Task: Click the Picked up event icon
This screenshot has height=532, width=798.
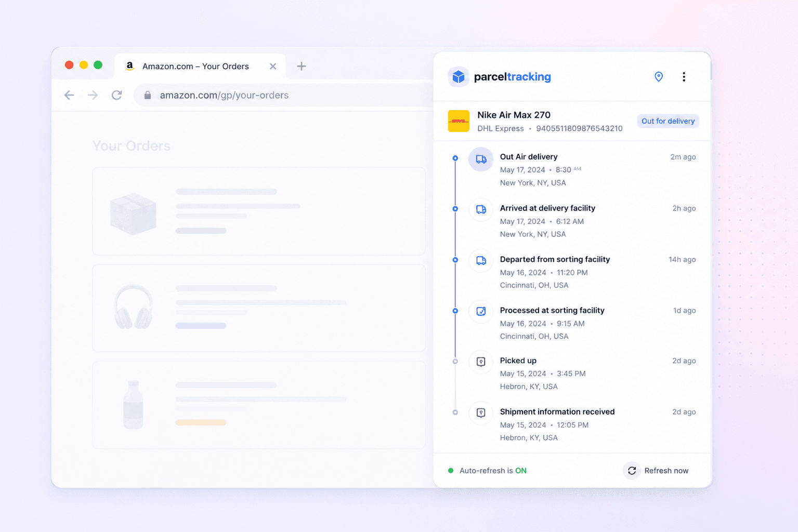Action: 481,362
